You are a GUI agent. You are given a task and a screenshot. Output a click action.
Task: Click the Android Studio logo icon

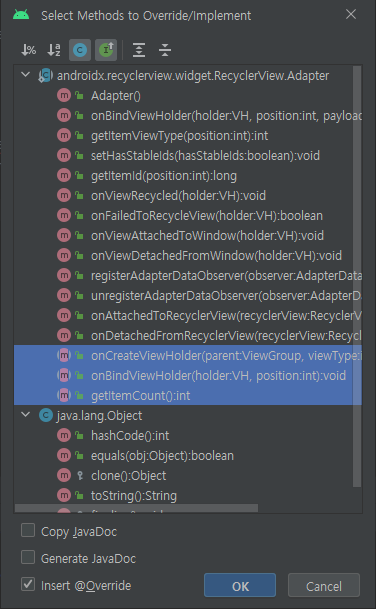[x=21, y=15]
